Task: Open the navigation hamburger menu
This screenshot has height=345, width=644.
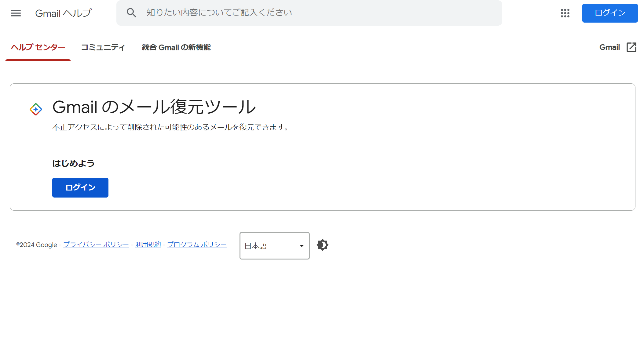Action: (x=16, y=13)
